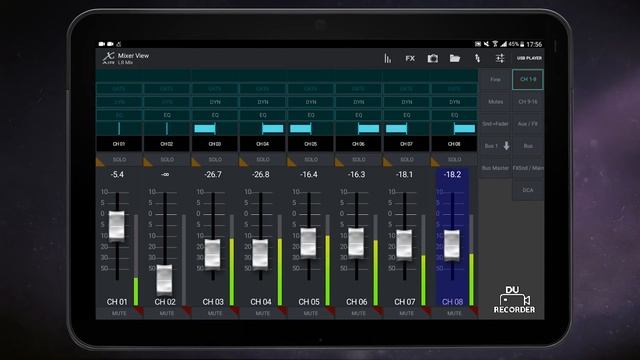Open mixer settings sliders icon
640x360 pixels.
(500, 58)
